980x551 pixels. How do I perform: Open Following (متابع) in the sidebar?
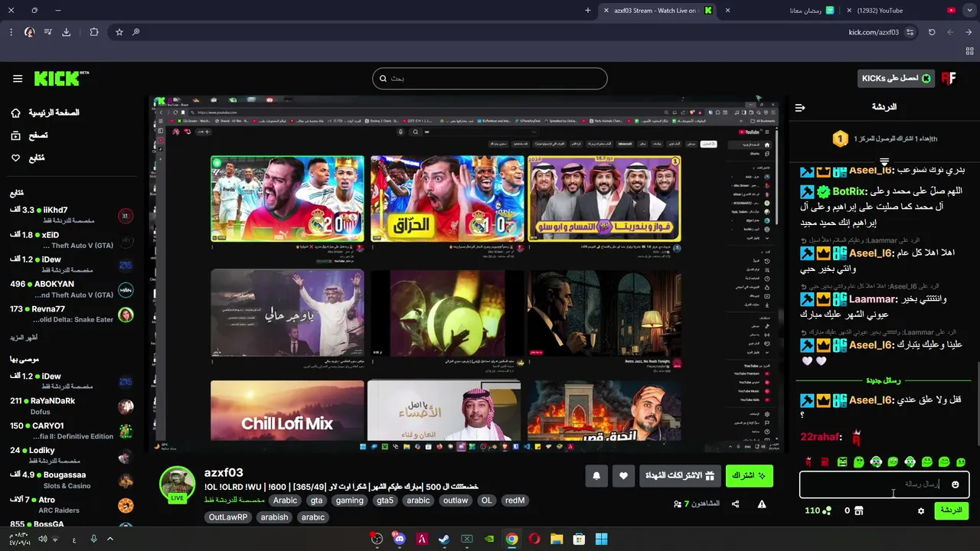pos(28,158)
